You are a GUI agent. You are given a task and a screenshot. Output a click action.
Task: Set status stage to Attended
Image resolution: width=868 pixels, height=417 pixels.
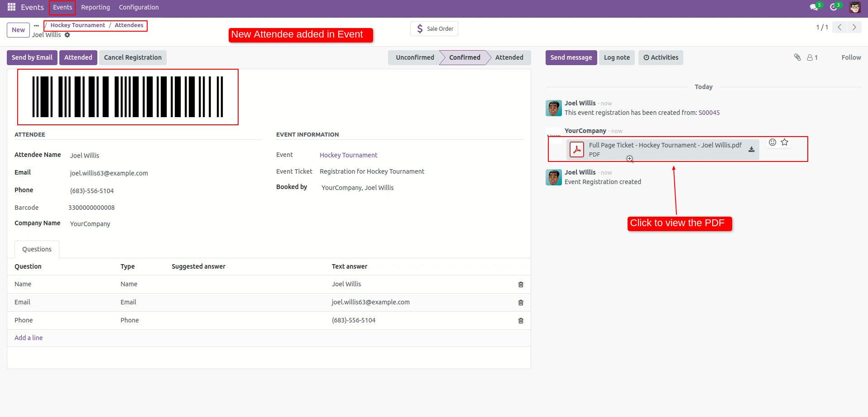coord(509,57)
